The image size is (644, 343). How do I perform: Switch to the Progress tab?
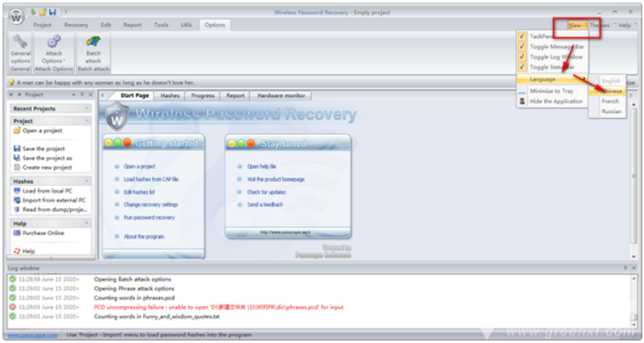pyautogui.click(x=203, y=96)
